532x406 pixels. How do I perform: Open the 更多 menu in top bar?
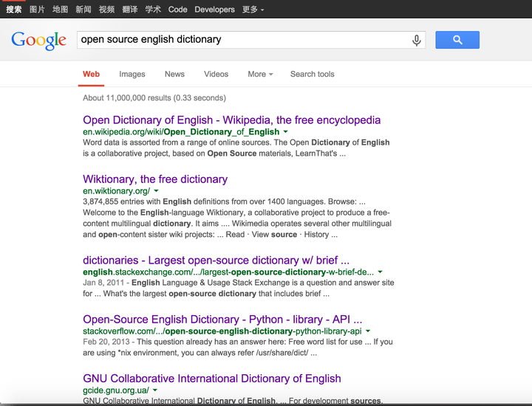click(253, 10)
